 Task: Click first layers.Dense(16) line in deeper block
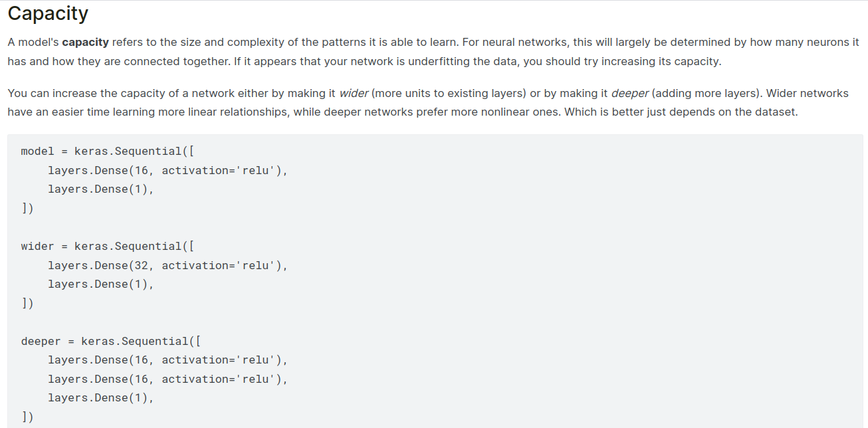[x=168, y=360]
